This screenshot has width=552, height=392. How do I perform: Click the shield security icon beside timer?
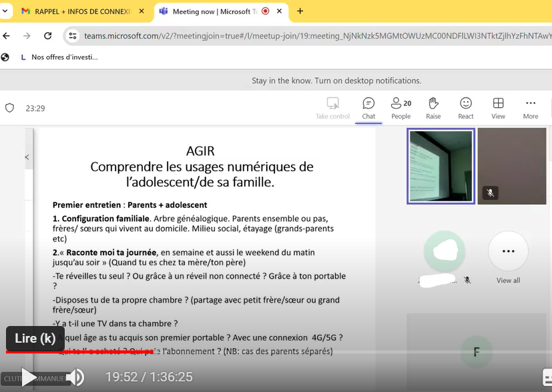(x=9, y=108)
